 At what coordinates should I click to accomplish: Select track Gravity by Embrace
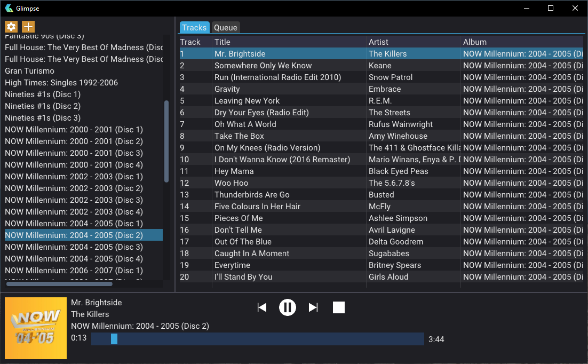point(382,89)
